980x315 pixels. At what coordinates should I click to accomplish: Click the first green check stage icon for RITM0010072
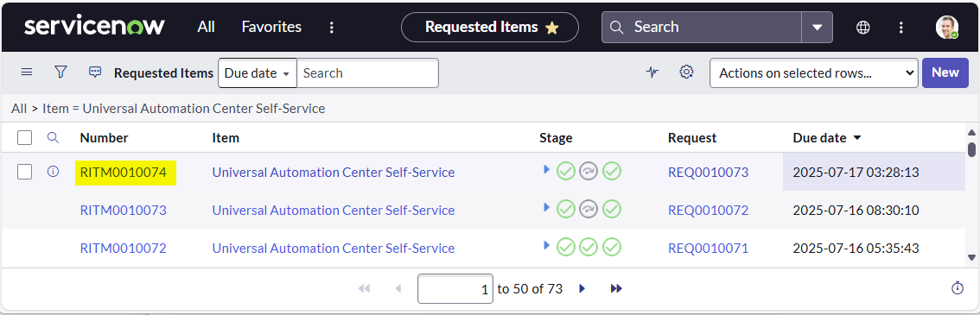click(x=566, y=247)
